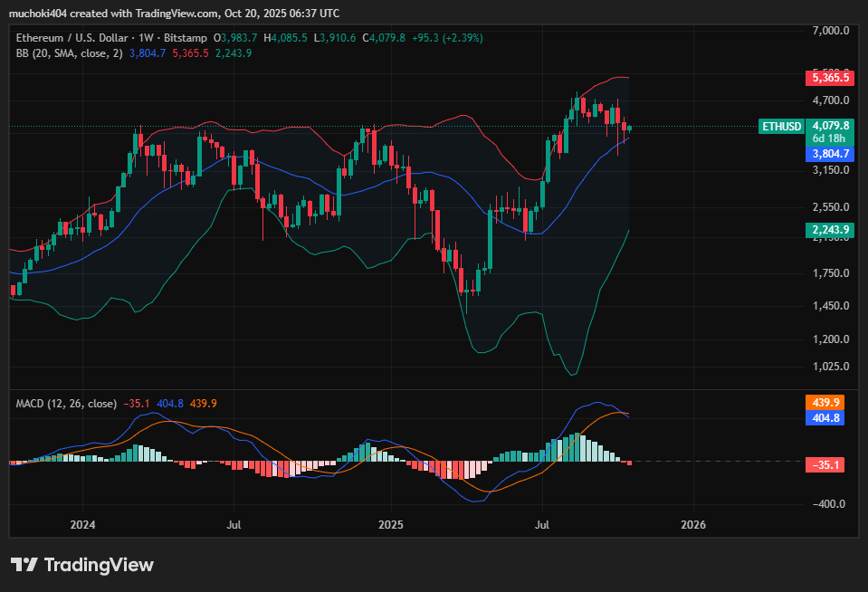Click the 7,000.0 label on price scale
Viewport: 868px width, 592px height.
point(831,31)
